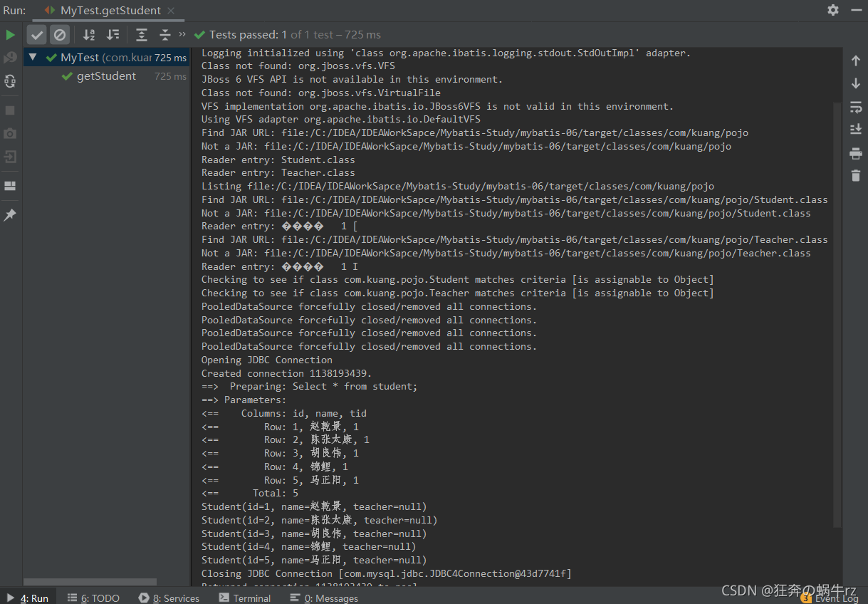Toggle Show Ignored tests button
This screenshot has height=604, width=868.
pos(60,34)
